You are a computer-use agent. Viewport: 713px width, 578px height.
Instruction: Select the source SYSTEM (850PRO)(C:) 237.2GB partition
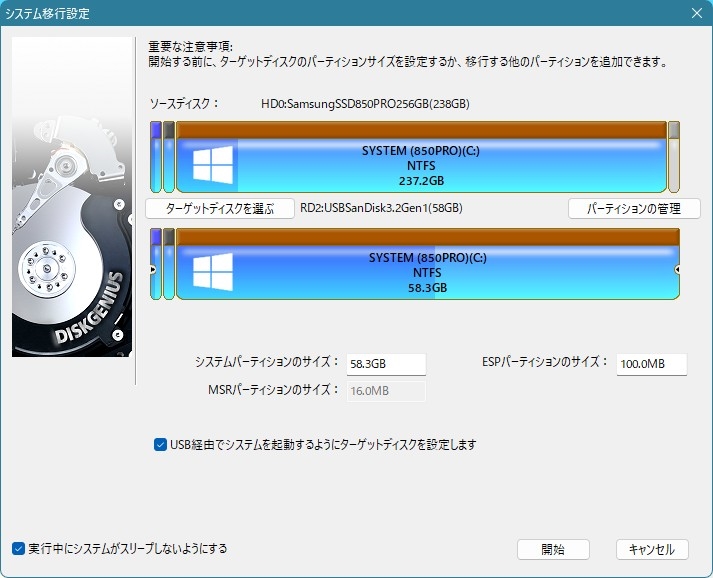(x=421, y=157)
